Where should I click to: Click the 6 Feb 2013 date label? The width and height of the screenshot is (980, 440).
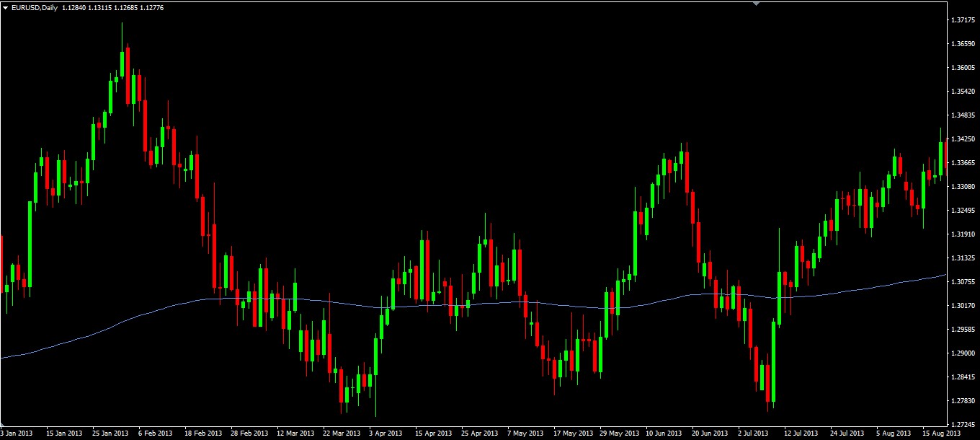click(x=156, y=434)
